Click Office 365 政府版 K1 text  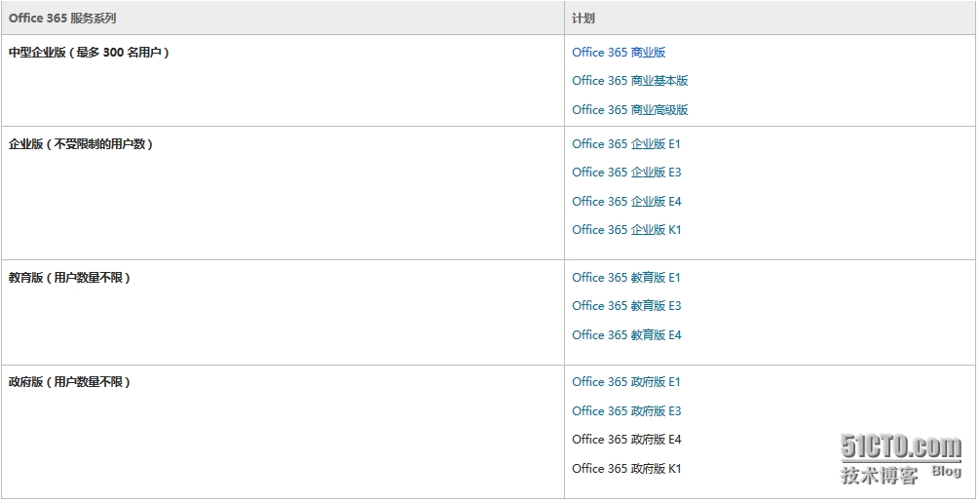[626, 469]
